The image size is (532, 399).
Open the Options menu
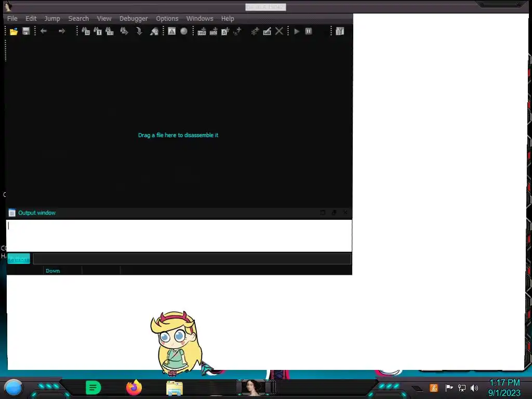(x=167, y=19)
